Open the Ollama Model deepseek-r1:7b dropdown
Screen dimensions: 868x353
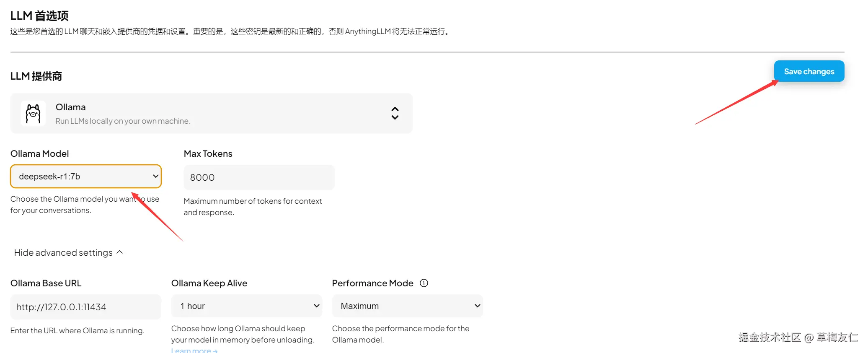[x=86, y=176]
